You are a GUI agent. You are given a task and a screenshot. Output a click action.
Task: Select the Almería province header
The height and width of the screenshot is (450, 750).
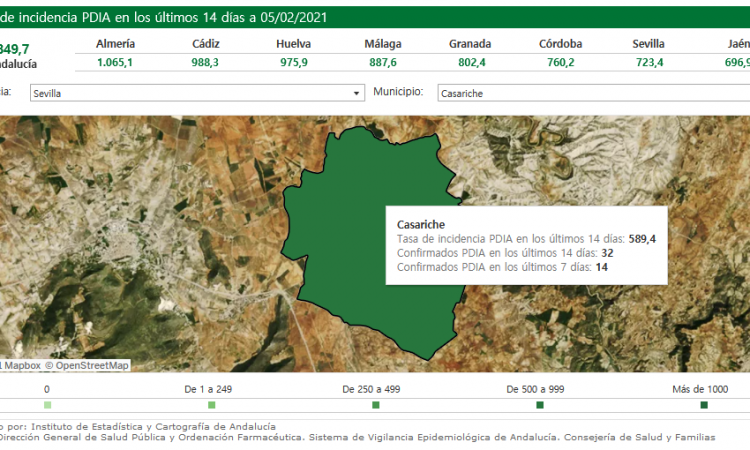(115, 44)
